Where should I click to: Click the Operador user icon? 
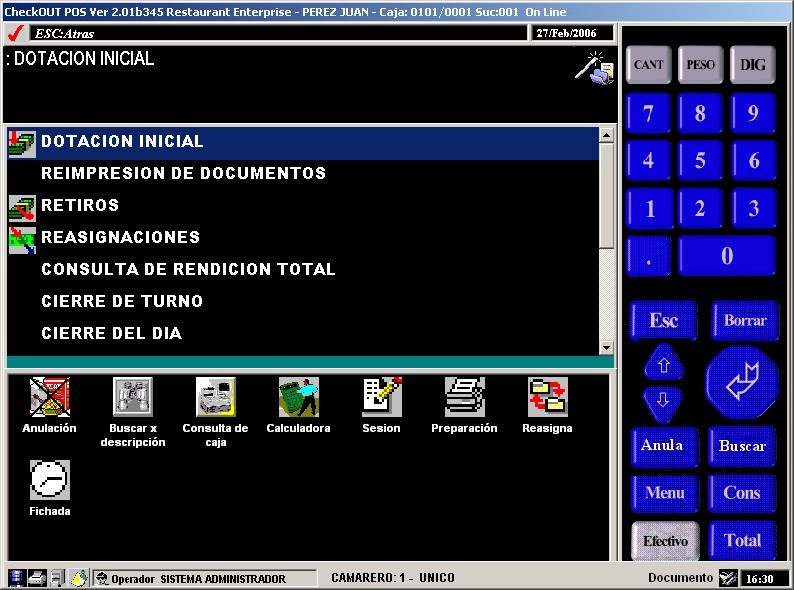pyautogui.click(x=102, y=578)
